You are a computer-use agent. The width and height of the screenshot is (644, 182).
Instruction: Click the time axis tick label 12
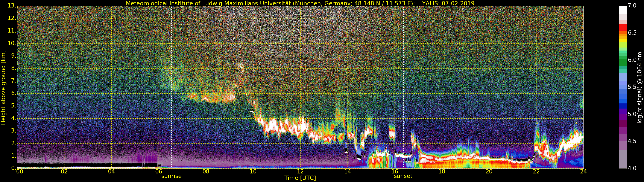tap(300, 172)
